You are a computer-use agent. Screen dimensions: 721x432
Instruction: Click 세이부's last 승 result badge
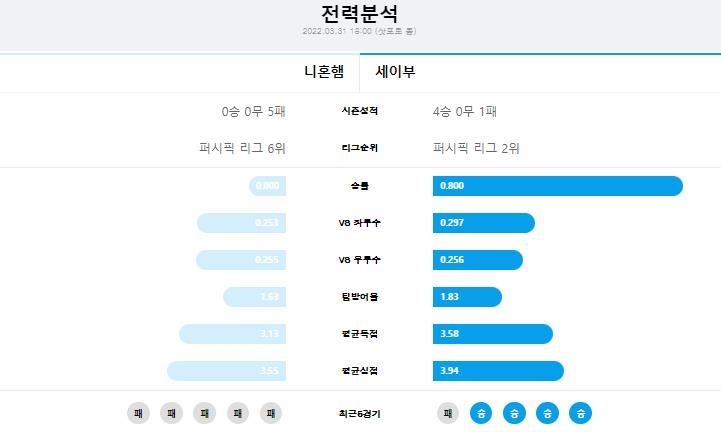point(580,413)
